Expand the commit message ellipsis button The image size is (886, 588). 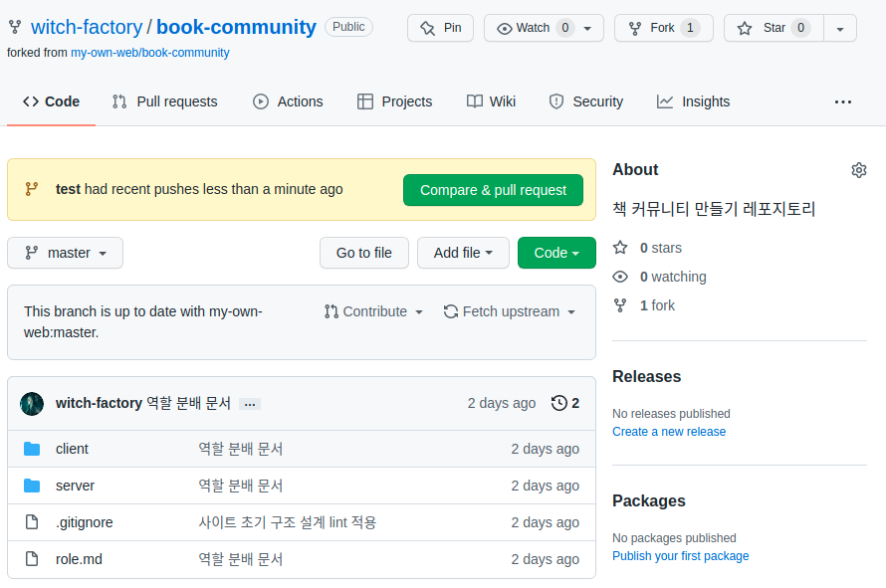[x=250, y=404]
